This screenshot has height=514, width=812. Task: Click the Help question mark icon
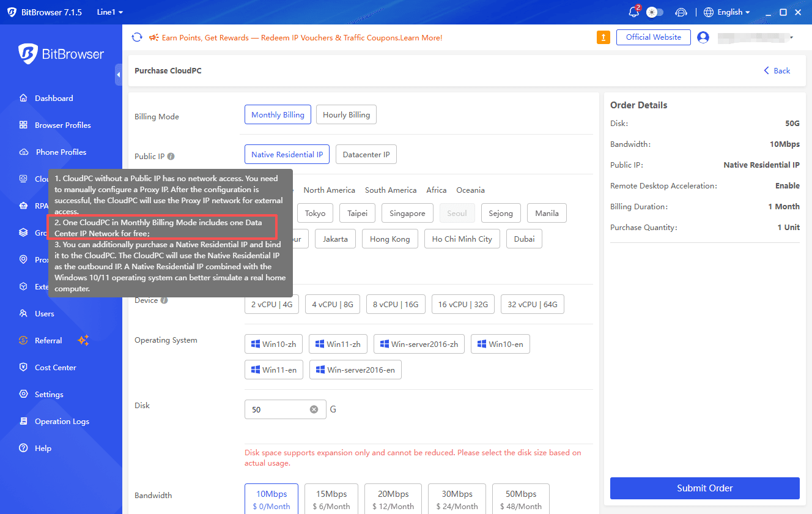tap(24, 448)
